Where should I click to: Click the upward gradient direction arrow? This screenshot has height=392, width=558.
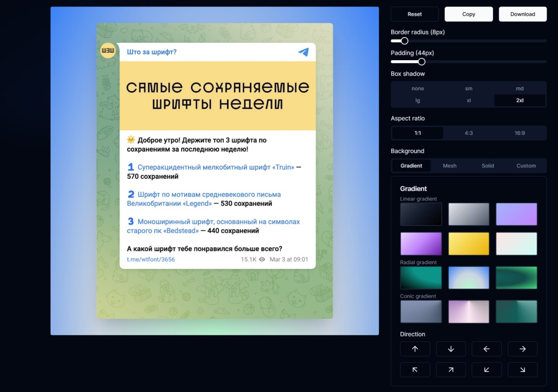[x=415, y=349]
